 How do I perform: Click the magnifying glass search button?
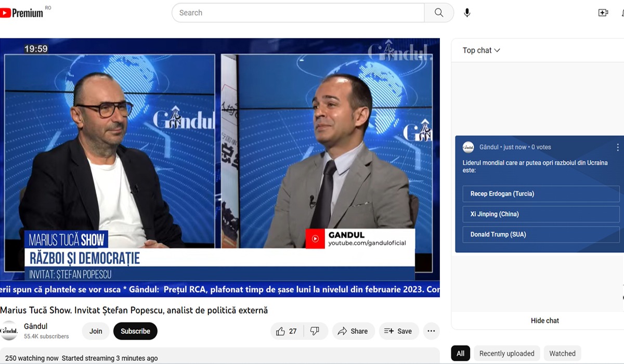click(439, 13)
